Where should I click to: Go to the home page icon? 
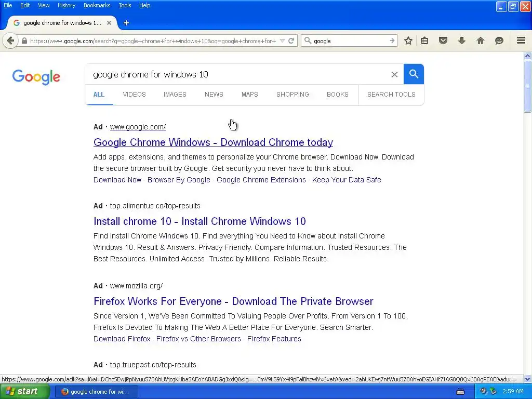coord(481,41)
